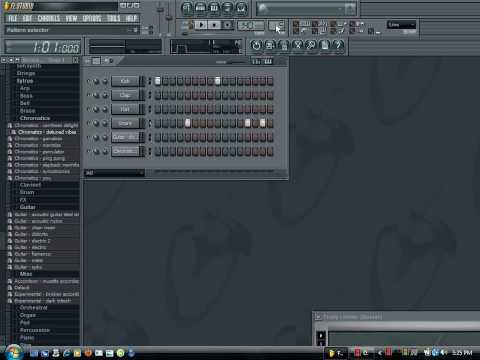The height and width of the screenshot is (360, 480).
Task: Open the Line snap dropdown
Action: 401,25
